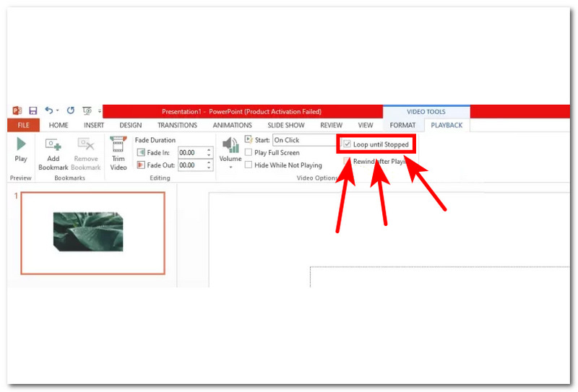Start slideshow from quick access toolbar icon
The width and height of the screenshot is (578, 392).
coord(87,111)
